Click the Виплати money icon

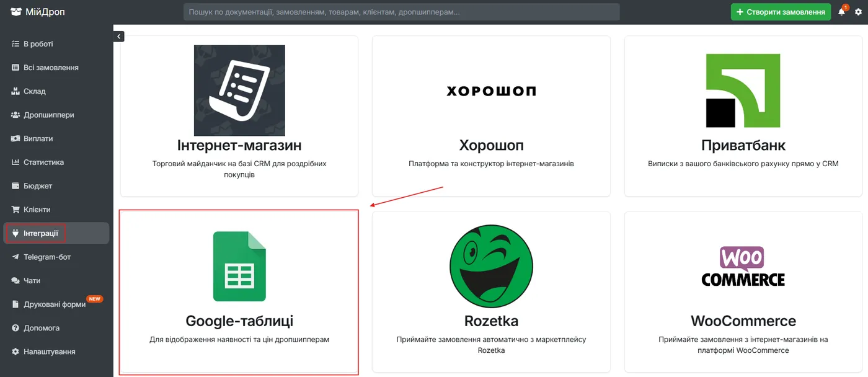point(15,138)
